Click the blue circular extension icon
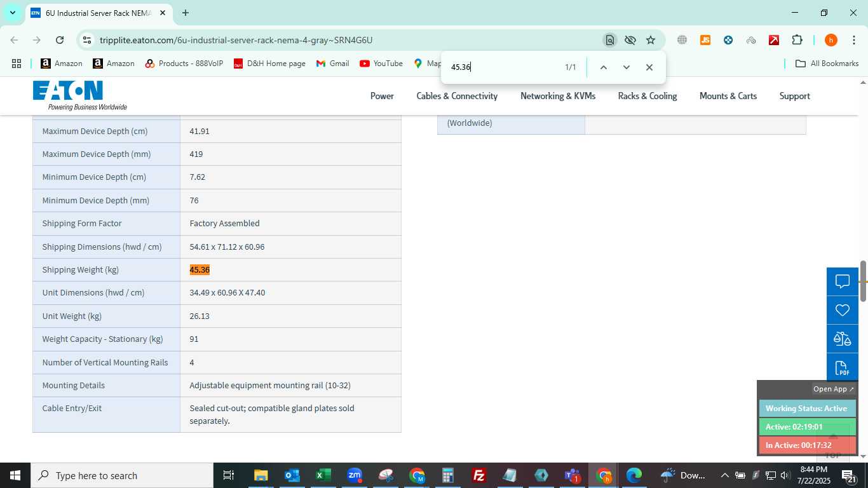Image resolution: width=868 pixels, height=488 pixels. 728,40
